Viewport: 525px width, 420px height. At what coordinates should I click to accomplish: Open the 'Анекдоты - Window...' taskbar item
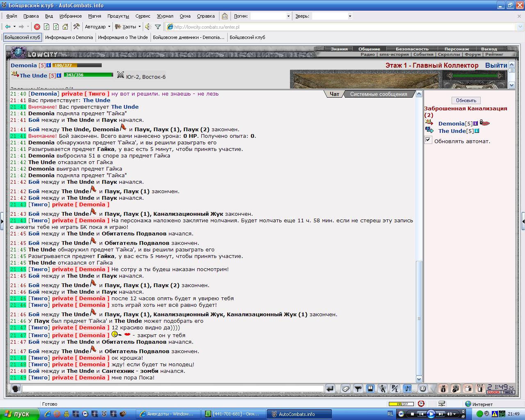pos(169,414)
